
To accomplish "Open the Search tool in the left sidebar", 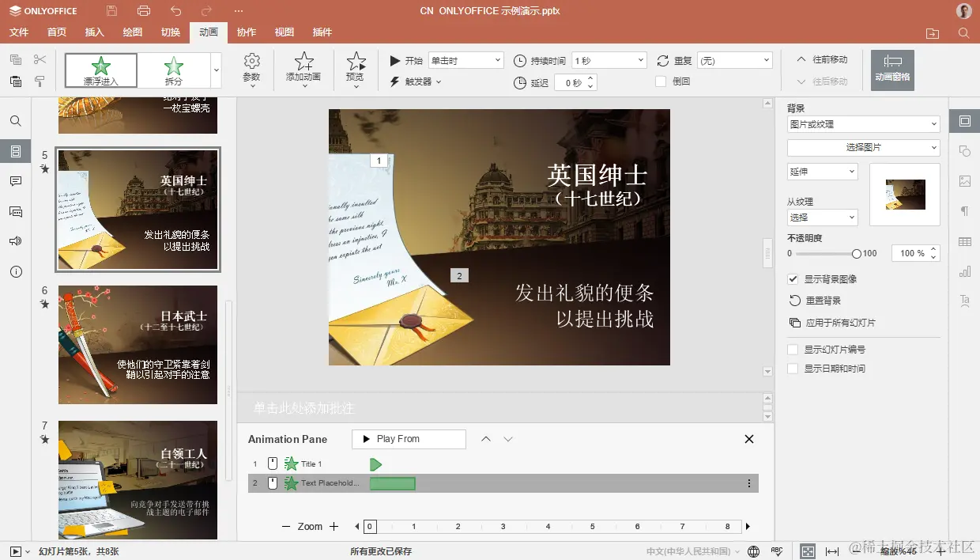I will point(14,120).
